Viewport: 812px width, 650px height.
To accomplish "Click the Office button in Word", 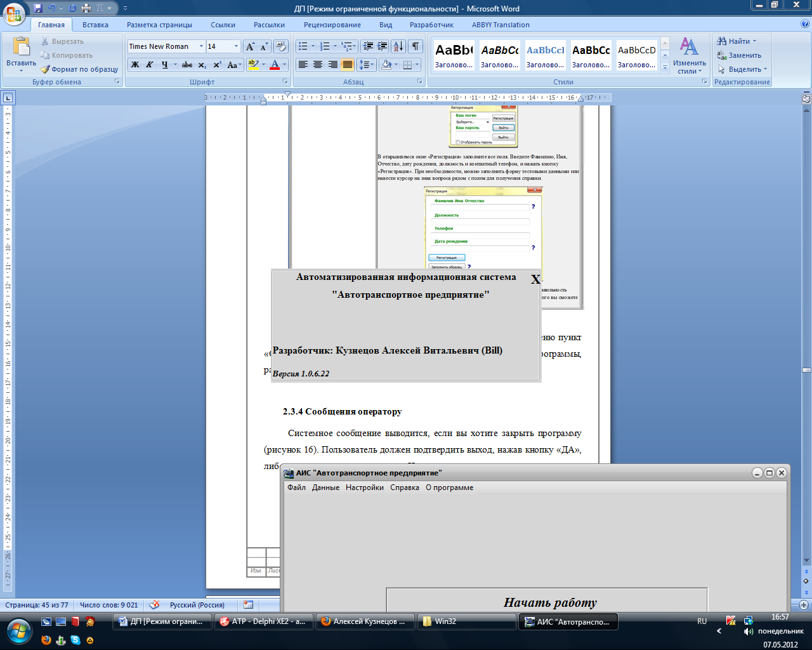I will coord(14,13).
